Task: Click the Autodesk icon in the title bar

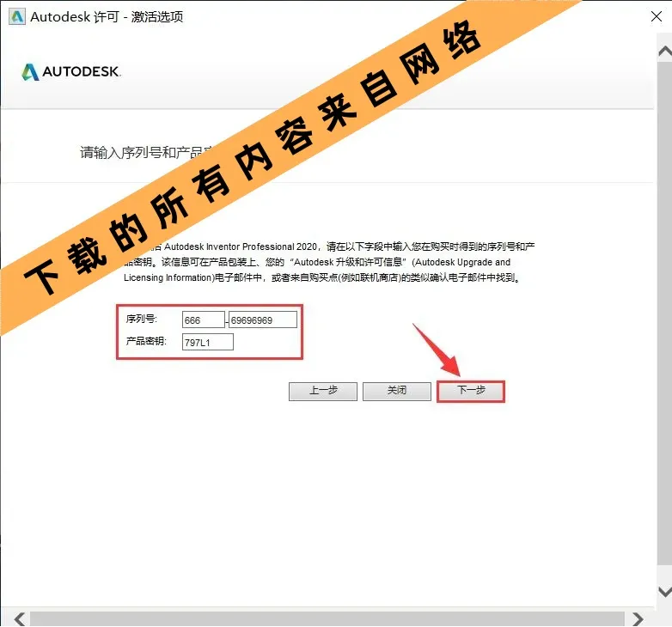Action: pyautogui.click(x=17, y=16)
